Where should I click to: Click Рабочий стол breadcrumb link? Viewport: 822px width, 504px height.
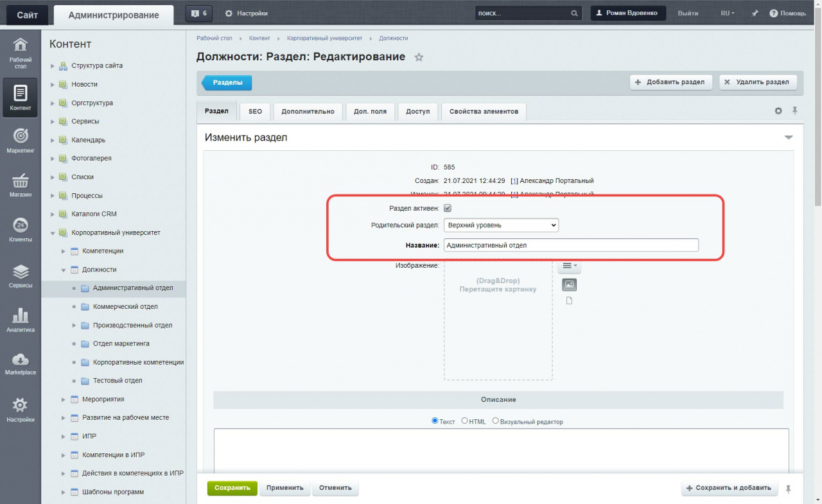click(x=214, y=39)
